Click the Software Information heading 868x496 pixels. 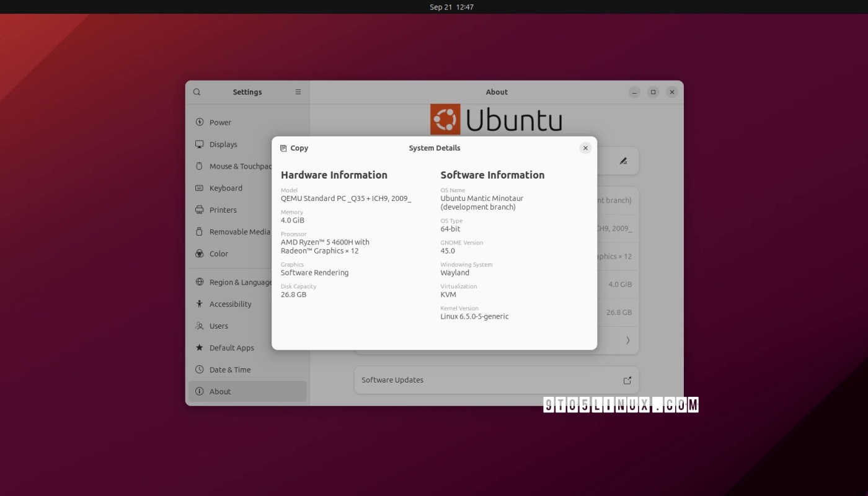pyautogui.click(x=492, y=175)
